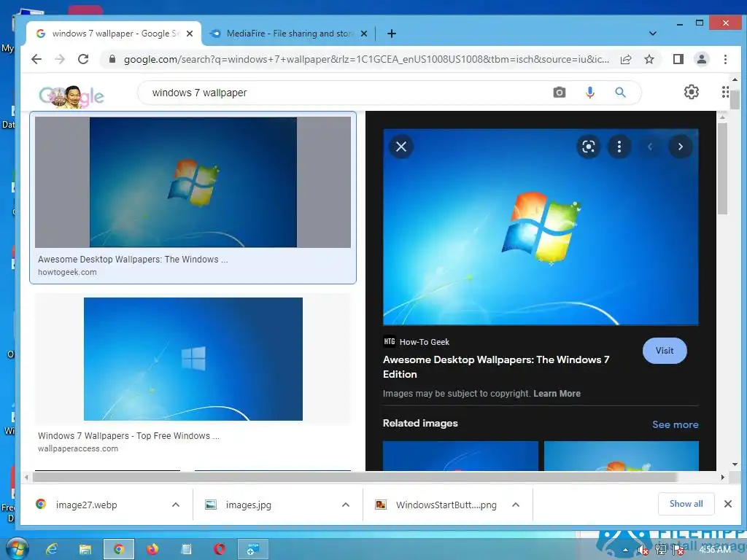Close the image preview panel

[x=401, y=147]
